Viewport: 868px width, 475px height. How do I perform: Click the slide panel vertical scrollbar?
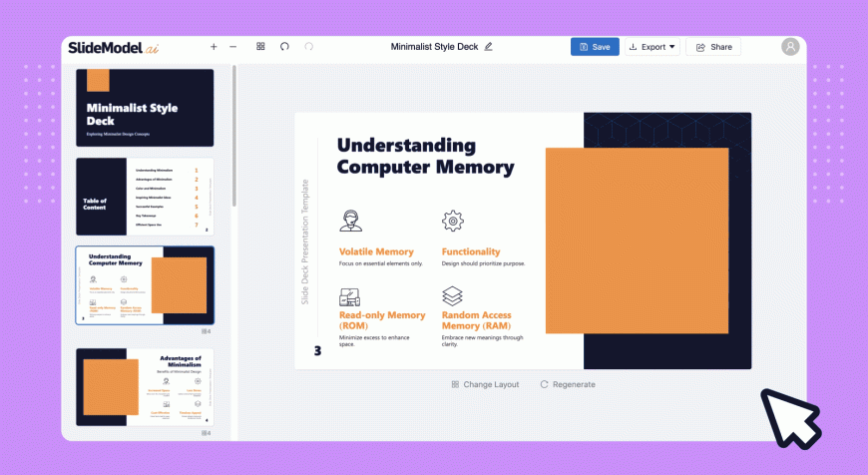point(234,136)
